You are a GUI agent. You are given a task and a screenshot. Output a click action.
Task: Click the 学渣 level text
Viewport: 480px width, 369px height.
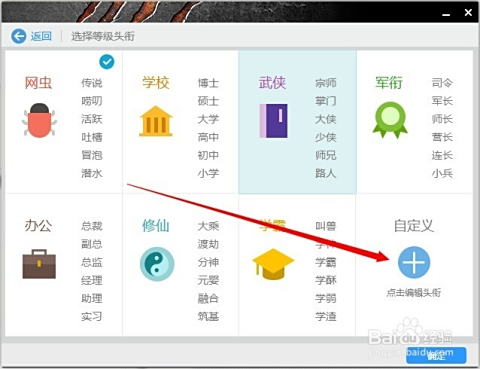point(326,316)
